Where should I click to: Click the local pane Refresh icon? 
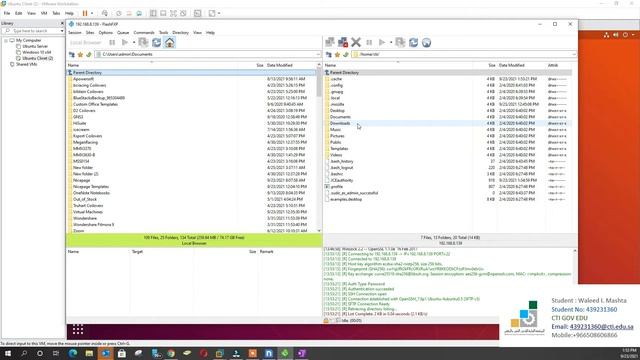[156, 42]
